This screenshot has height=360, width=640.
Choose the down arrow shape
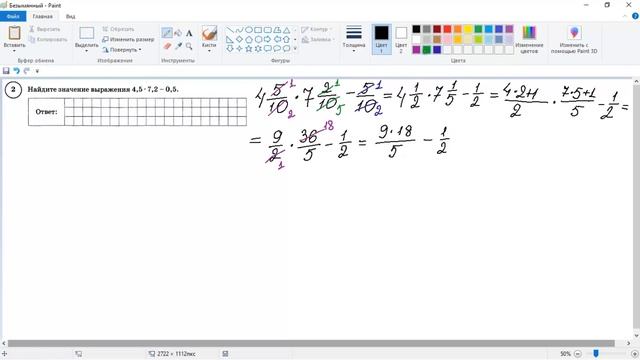[230, 49]
